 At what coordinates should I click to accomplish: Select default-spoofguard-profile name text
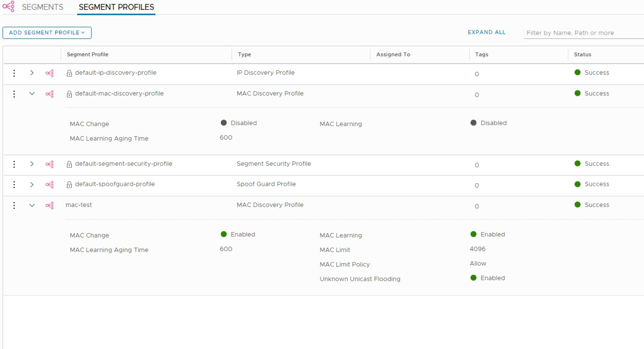click(115, 184)
